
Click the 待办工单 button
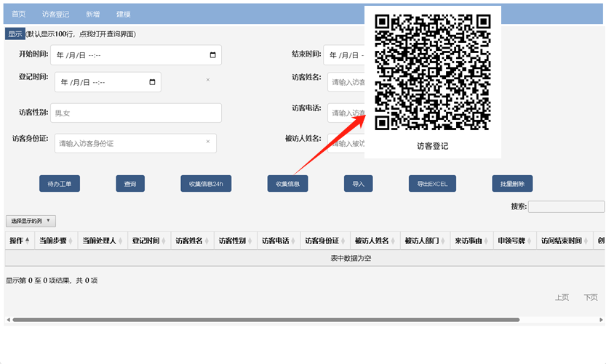click(x=60, y=184)
